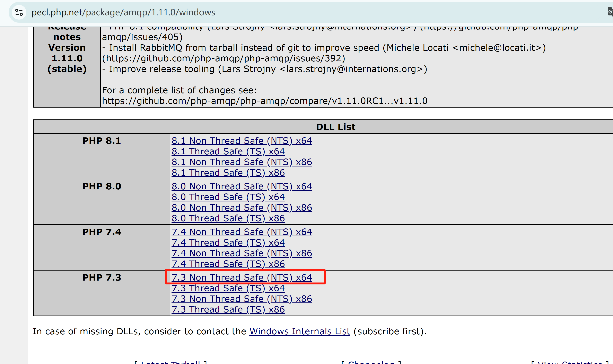613x364 pixels.
Task: Download 8.0 Non Thread Safe (NTS) x64 DLL
Action: coord(242,186)
